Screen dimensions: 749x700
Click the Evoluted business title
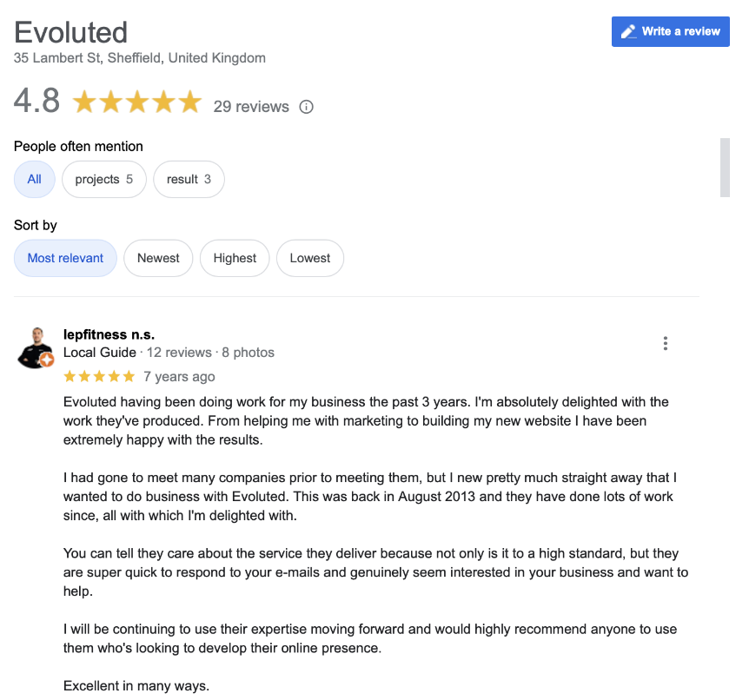(71, 32)
